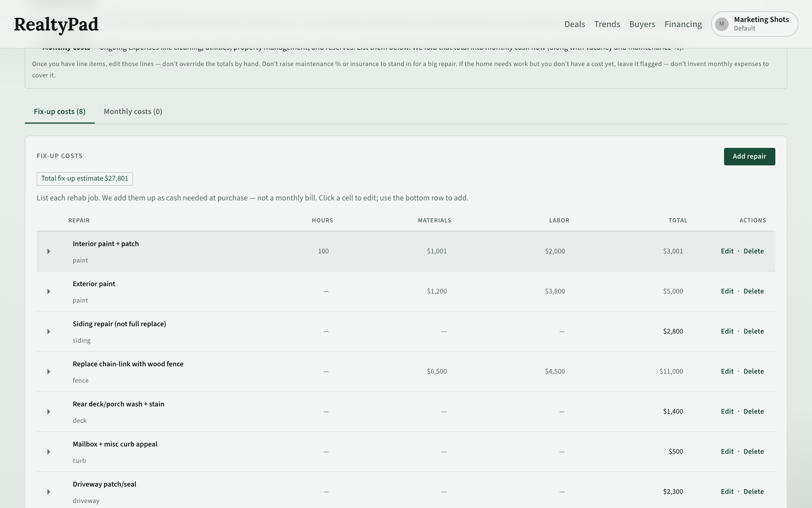Open the Marketing Shots account menu

754,24
